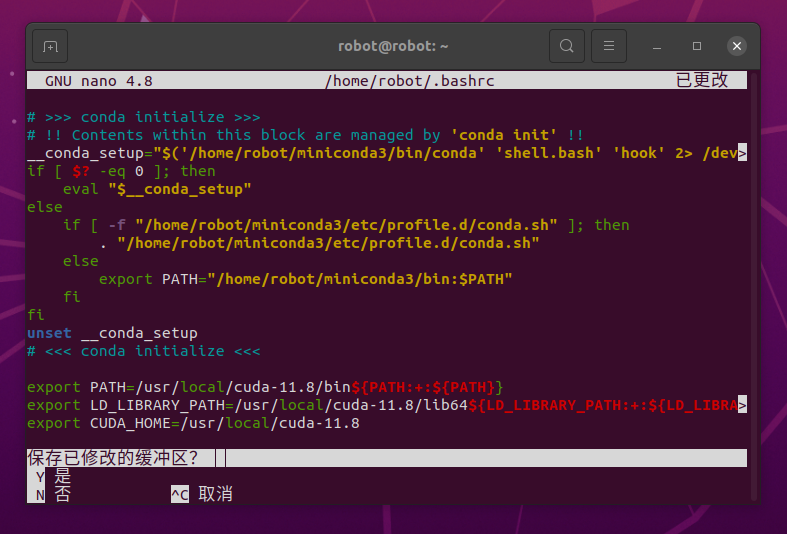Click the '. "/home/robot/miniconda3' source line
The height and width of the screenshot is (534, 787).
click(319, 243)
